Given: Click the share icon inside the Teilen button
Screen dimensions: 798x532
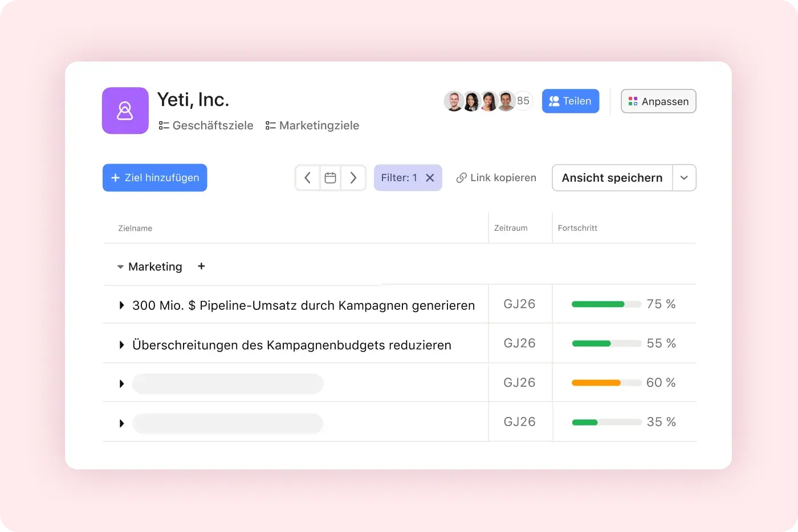Looking at the screenshot, I should 553,101.
